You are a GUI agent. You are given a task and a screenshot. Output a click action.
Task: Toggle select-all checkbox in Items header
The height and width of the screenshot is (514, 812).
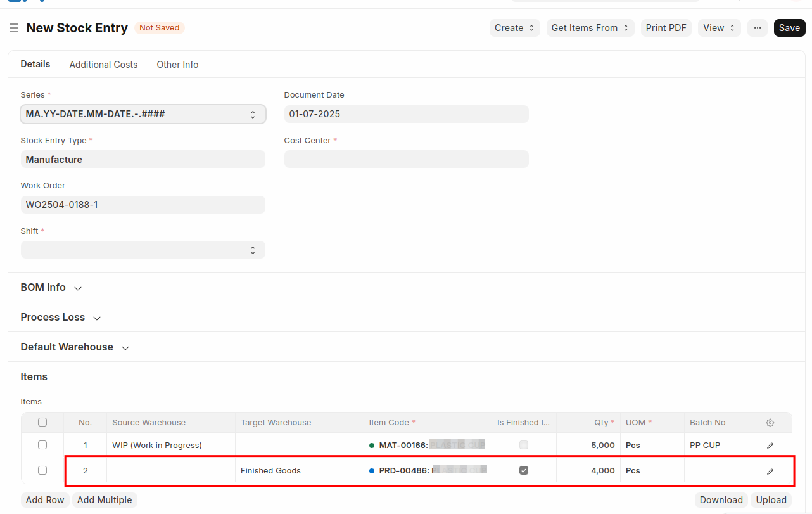[42, 422]
